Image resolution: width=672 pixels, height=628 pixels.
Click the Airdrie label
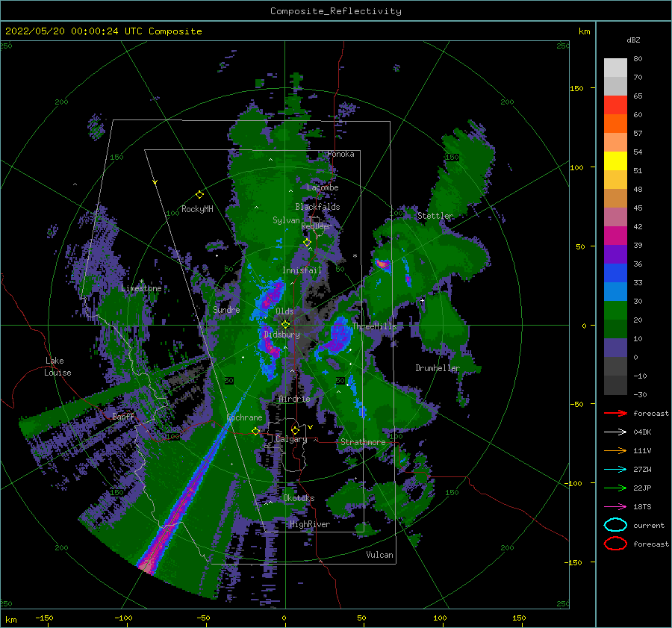[x=294, y=399]
